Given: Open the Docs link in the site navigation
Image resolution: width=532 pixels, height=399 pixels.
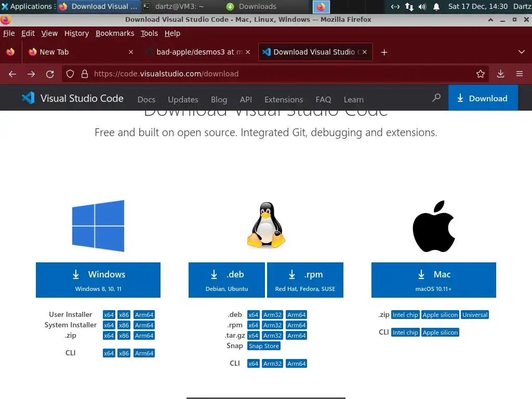Looking at the screenshot, I should (x=147, y=99).
